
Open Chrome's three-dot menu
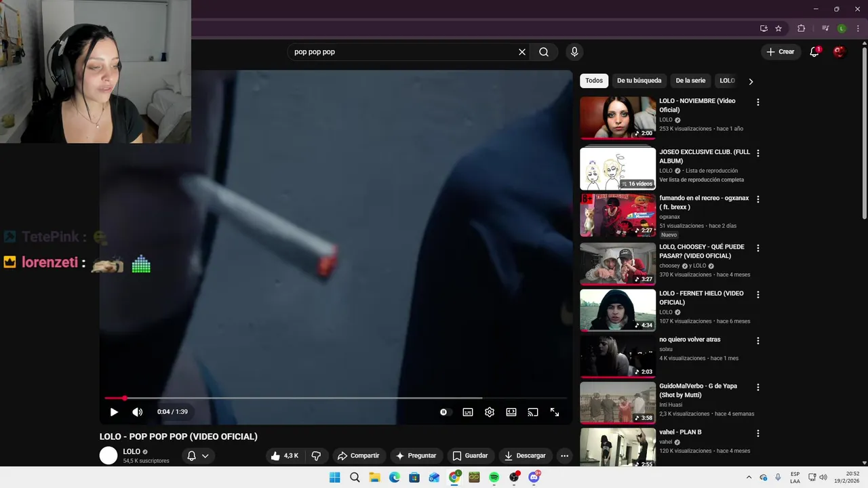(x=858, y=28)
